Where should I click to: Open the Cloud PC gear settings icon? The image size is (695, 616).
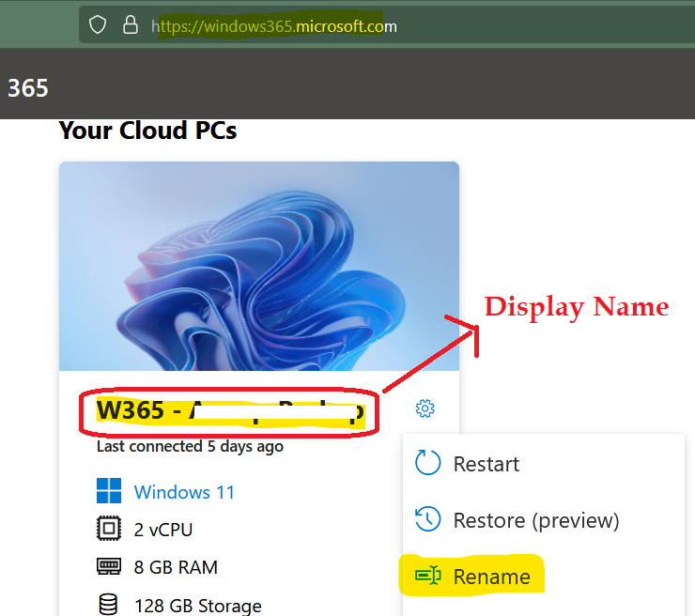(425, 408)
